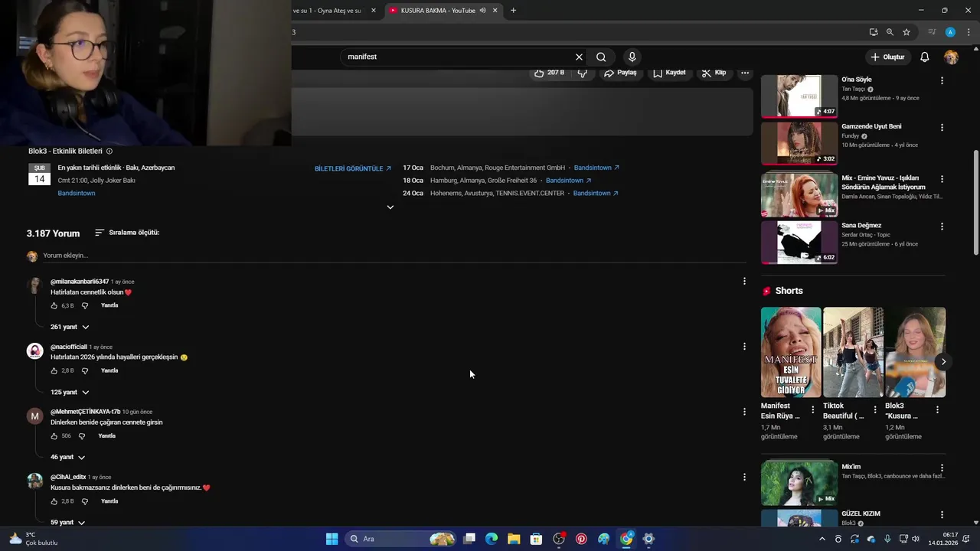Viewport: 980px width, 551px height.
Task: Expand 59 yanıt replies
Action: (x=67, y=522)
